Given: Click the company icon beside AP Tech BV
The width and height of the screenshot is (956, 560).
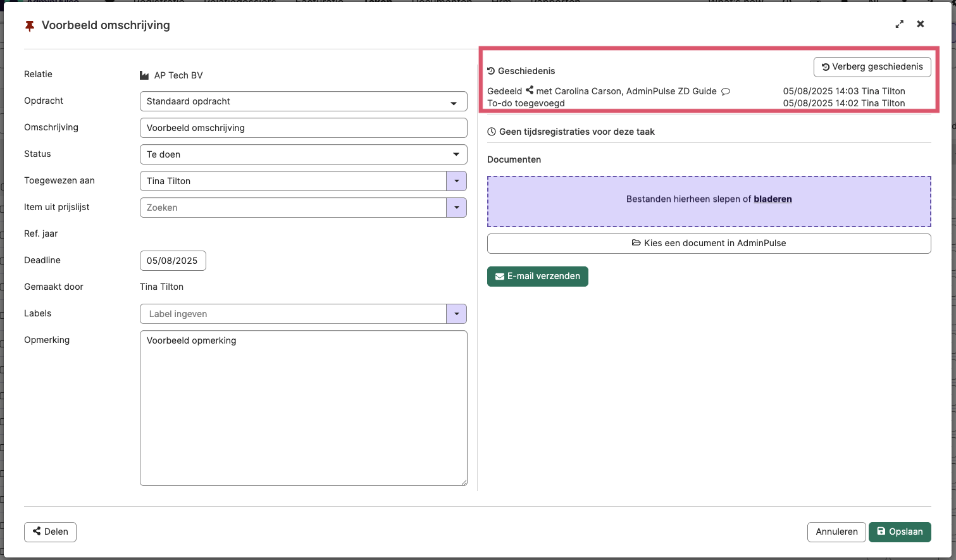Looking at the screenshot, I should 144,75.
